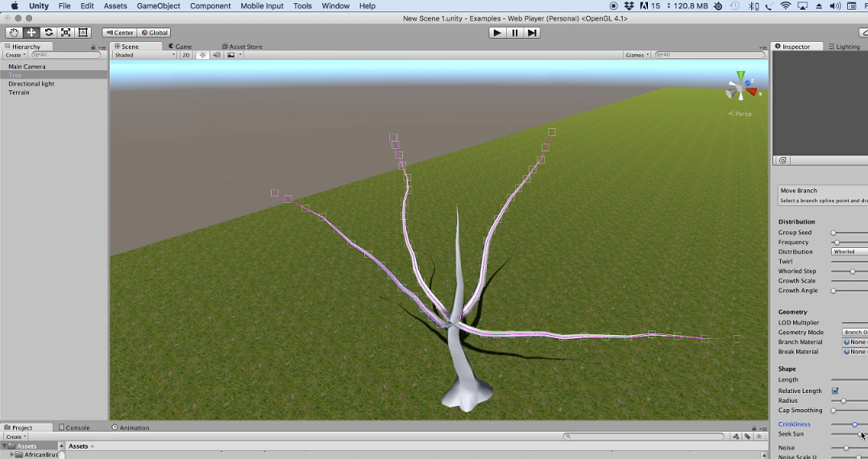Click Assets breadcrumb in Project panel
This screenshot has height=459, width=868.
[x=78, y=446]
